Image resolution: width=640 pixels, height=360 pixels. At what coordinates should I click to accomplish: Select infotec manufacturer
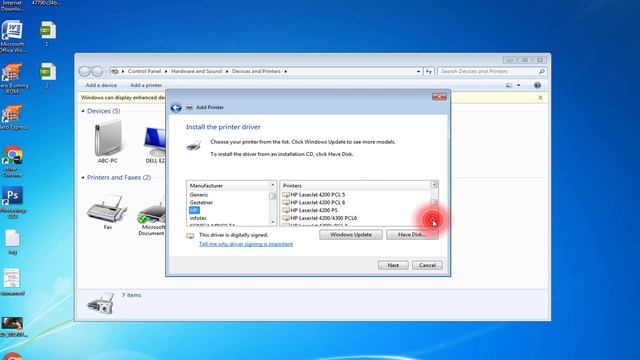tap(198, 218)
